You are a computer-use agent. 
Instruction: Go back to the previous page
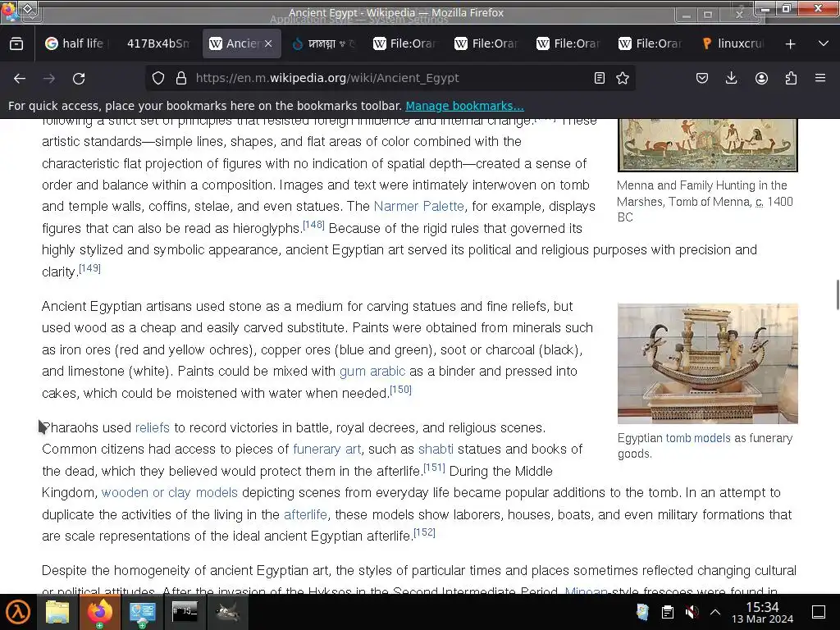click(x=20, y=78)
